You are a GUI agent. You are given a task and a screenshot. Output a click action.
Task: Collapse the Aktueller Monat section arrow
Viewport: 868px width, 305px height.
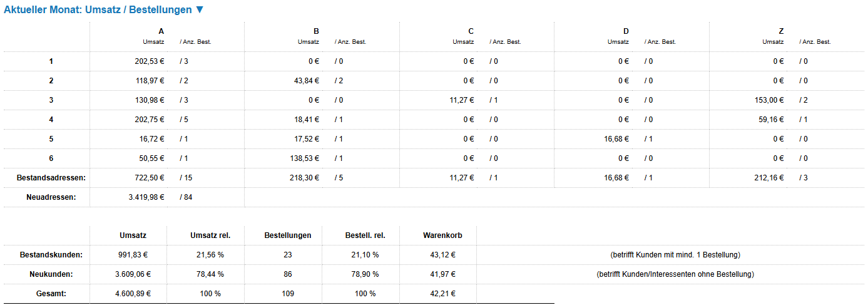pos(200,10)
